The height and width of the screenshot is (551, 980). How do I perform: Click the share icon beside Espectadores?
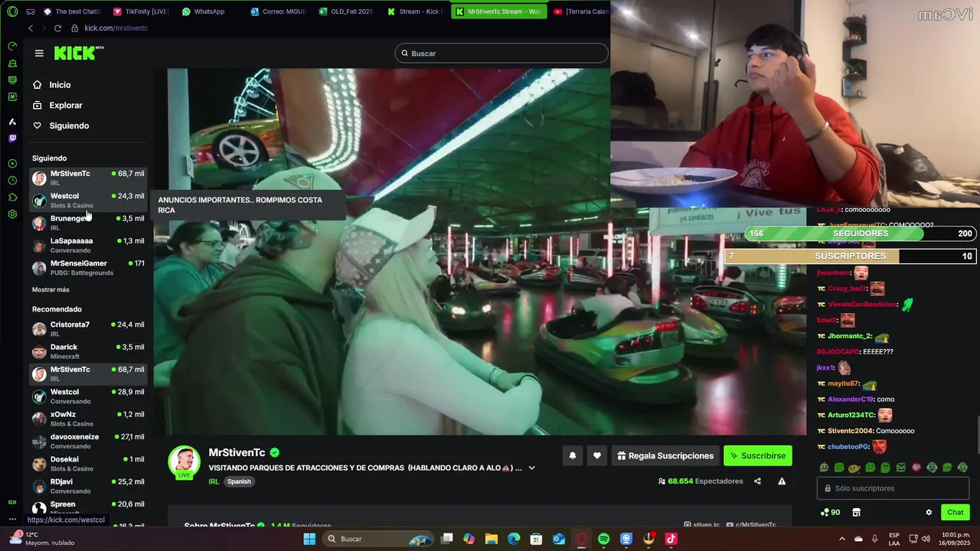click(x=757, y=481)
